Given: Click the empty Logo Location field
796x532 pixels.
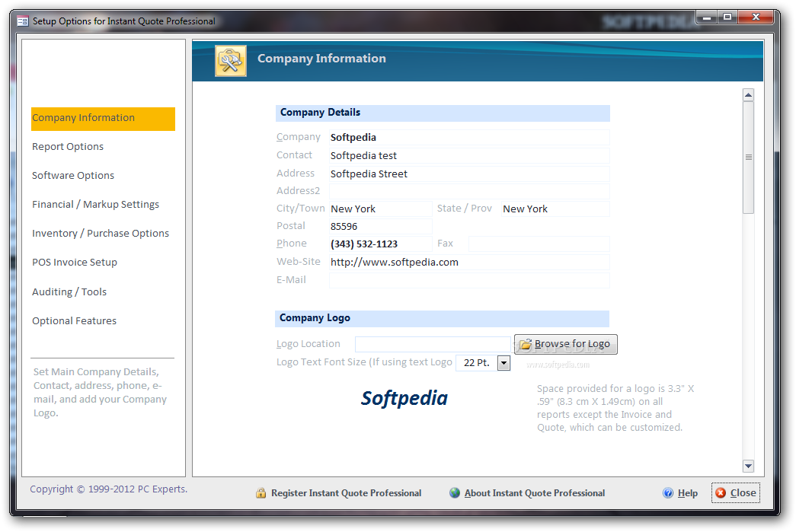Looking at the screenshot, I should tap(433, 344).
